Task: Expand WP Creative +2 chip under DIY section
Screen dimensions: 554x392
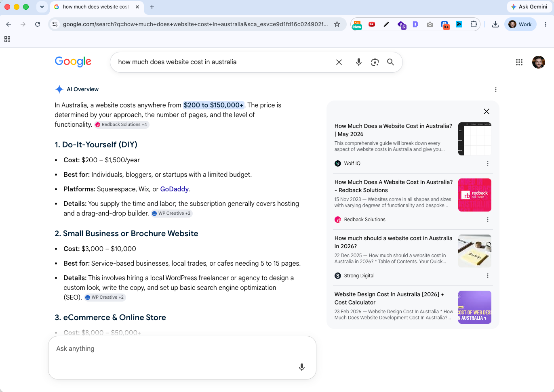Action: pyautogui.click(x=172, y=214)
